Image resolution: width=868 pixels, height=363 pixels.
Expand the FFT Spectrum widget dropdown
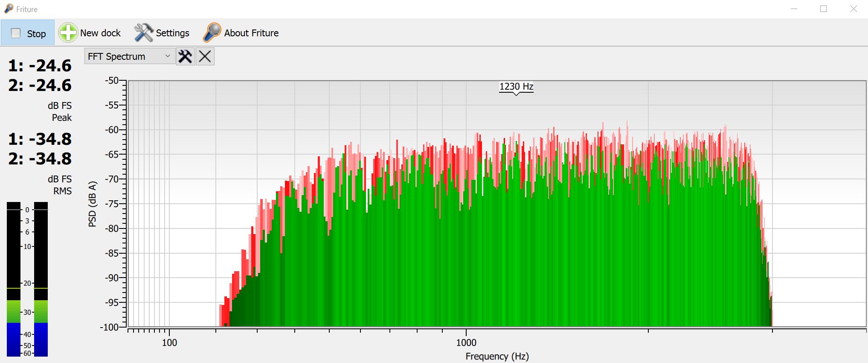coord(167,56)
